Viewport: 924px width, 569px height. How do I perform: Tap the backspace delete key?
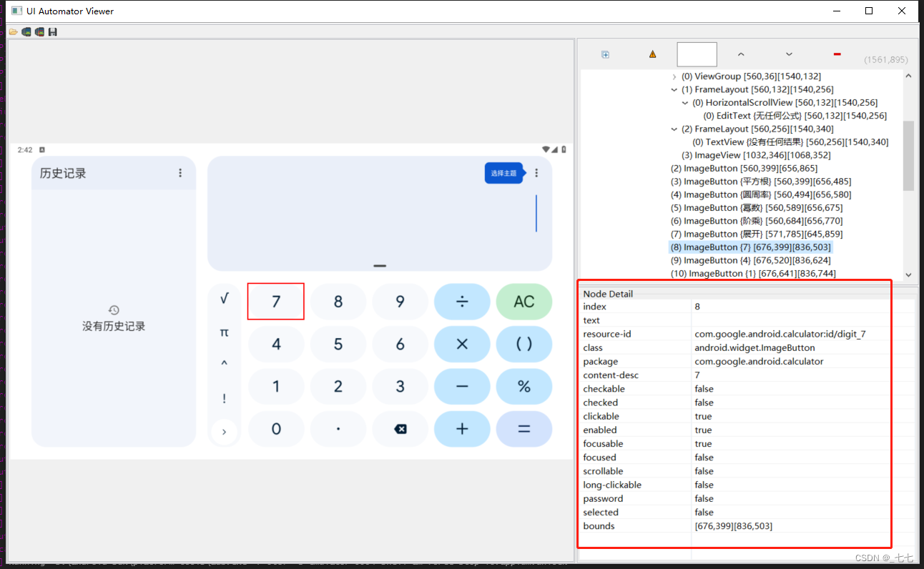pos(400,429)
